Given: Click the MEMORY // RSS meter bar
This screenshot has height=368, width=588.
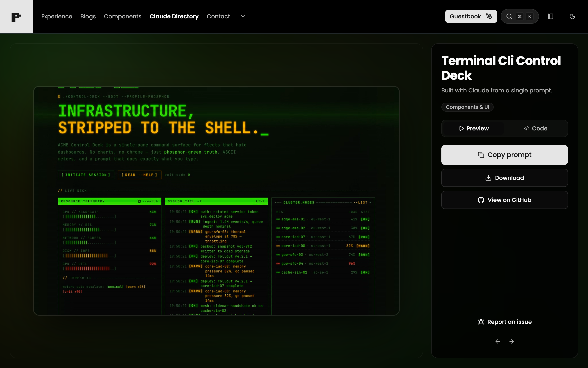Looking at the screenshot, I should 89,230.
